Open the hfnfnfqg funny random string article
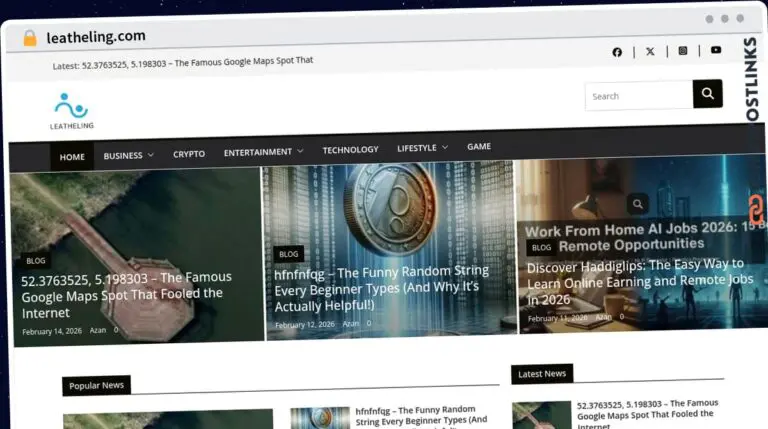 [382, 287]
